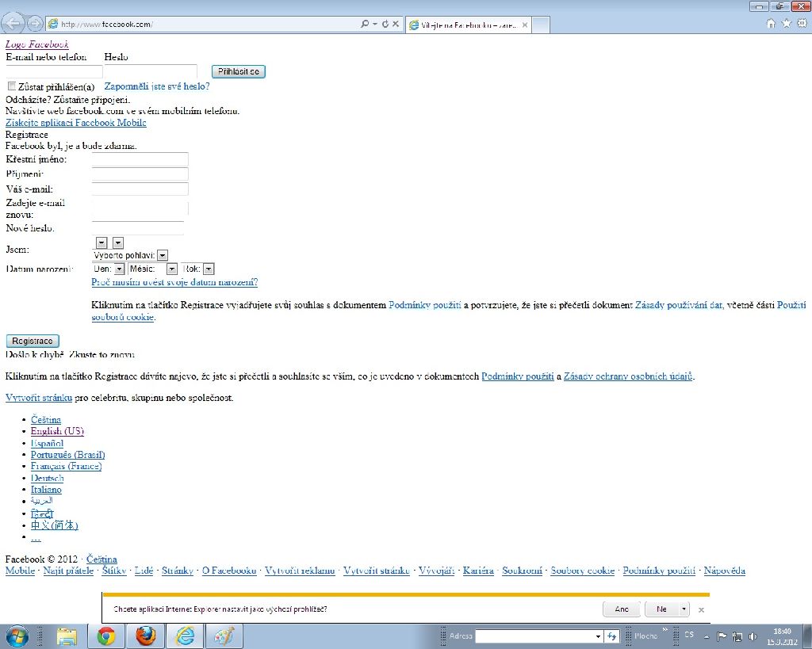Image resolution: width=812 pixels, height=649 pixels.
Task: Click the E-mail nebo telefon login field
Action: click(x=55, y=71)
